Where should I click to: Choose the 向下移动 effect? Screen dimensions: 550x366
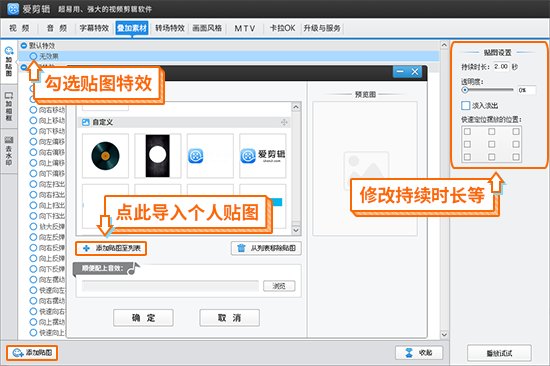coord(33,131)
